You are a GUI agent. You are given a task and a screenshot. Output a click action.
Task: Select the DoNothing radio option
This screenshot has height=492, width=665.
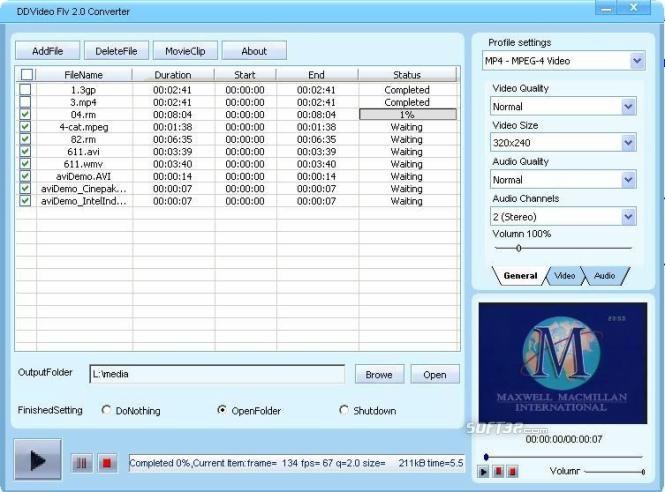pyautogui.click(x=106, y=410)
